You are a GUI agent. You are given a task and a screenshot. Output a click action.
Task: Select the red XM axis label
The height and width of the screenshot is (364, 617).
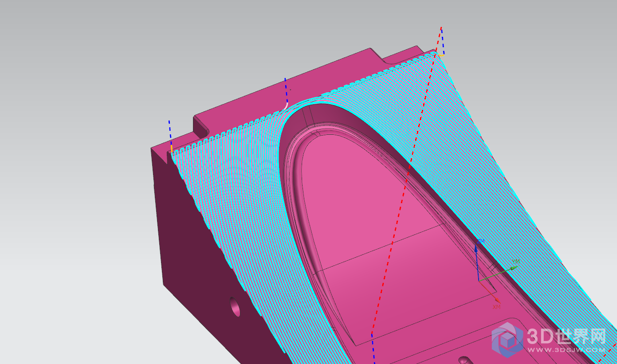[496, 307]
